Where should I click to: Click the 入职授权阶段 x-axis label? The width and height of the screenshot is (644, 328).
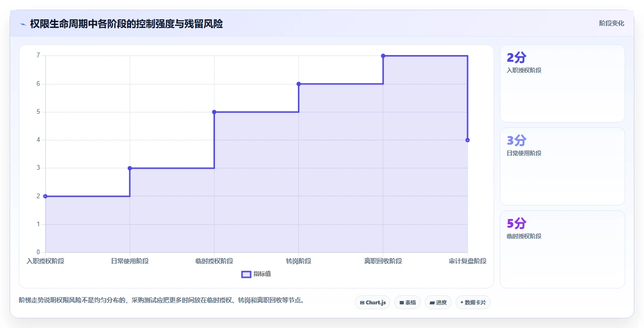[x=45, y=261]
